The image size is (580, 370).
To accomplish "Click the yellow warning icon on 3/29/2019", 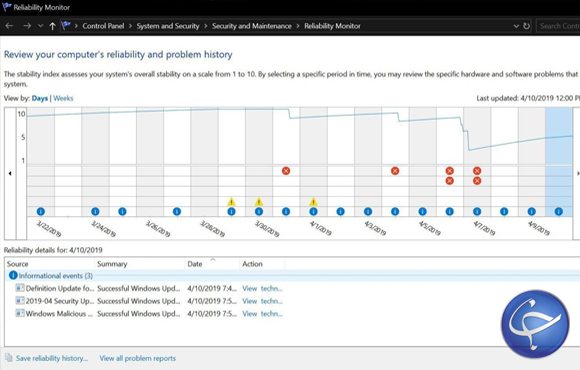I will [x=231, y=202].
